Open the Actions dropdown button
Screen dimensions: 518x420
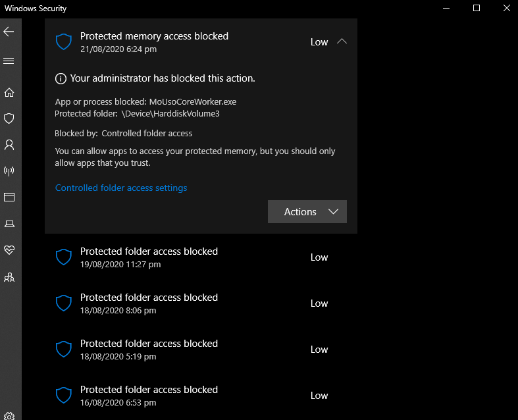[307, 211]
